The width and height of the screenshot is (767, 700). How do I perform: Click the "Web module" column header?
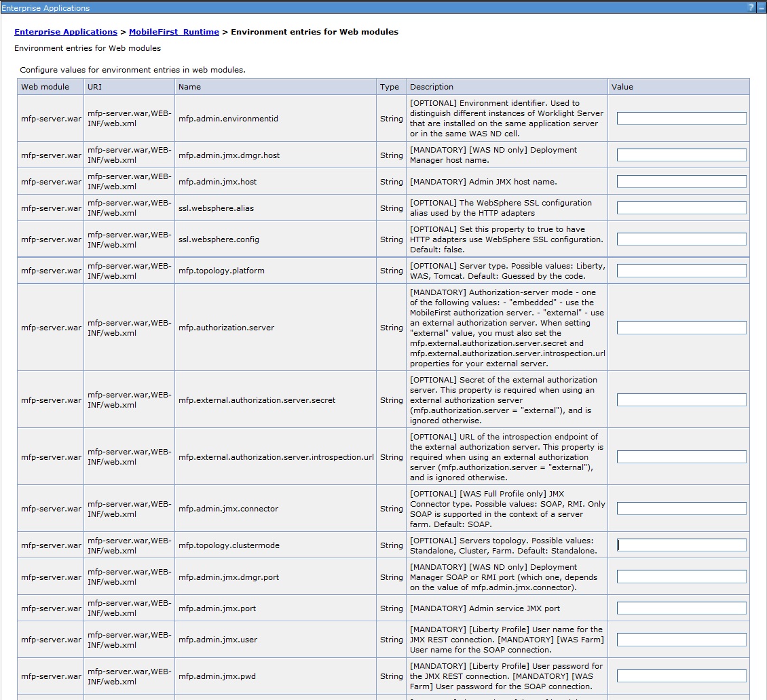click(50, 87)
